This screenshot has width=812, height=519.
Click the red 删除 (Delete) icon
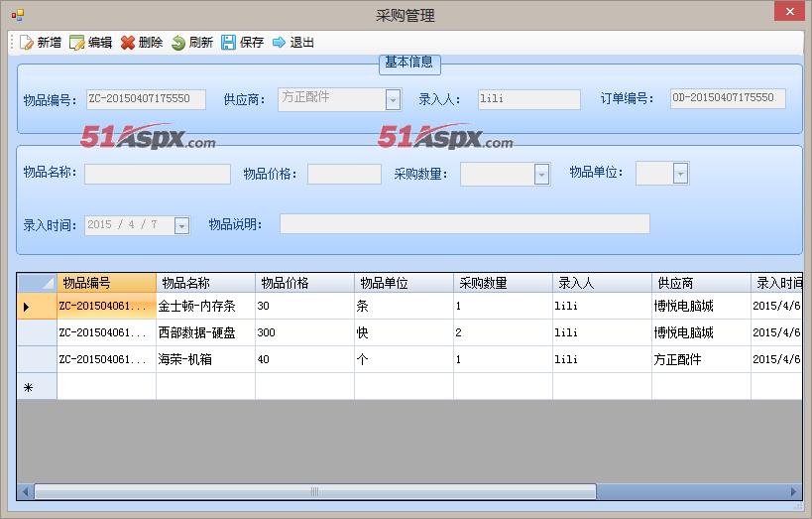[x=128, y=43]
